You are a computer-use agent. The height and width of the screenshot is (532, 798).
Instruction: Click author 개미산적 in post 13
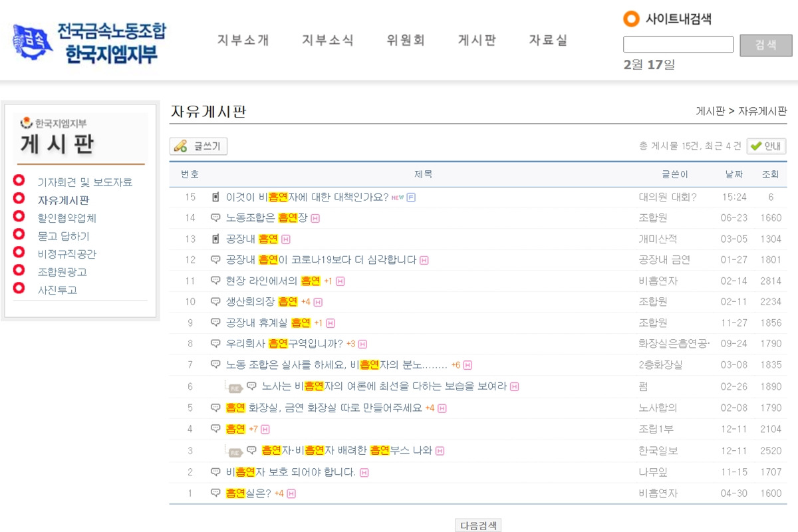coord(658,239)
